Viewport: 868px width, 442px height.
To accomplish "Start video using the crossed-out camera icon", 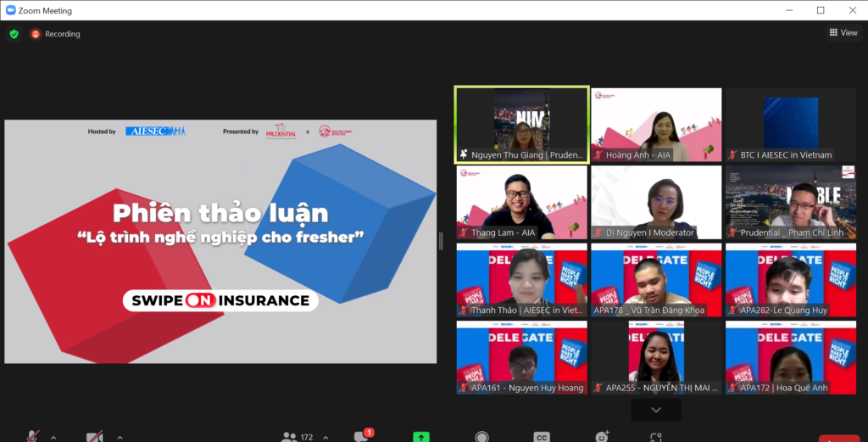I will click(x=95, y=436).
